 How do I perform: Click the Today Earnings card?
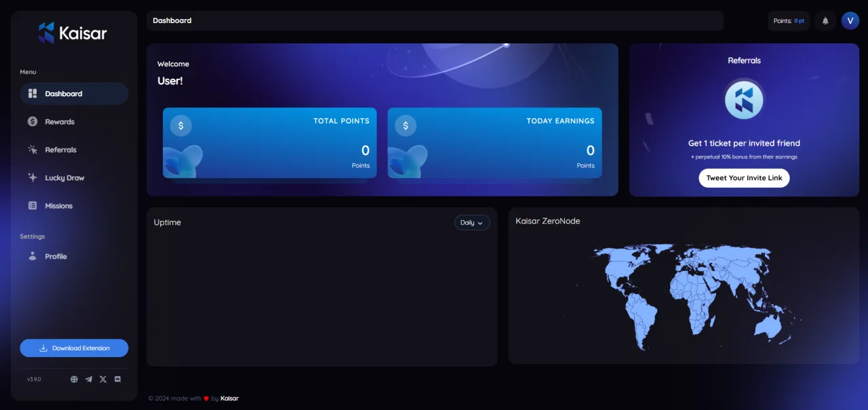pyautogui.click(x=494, y=143)
